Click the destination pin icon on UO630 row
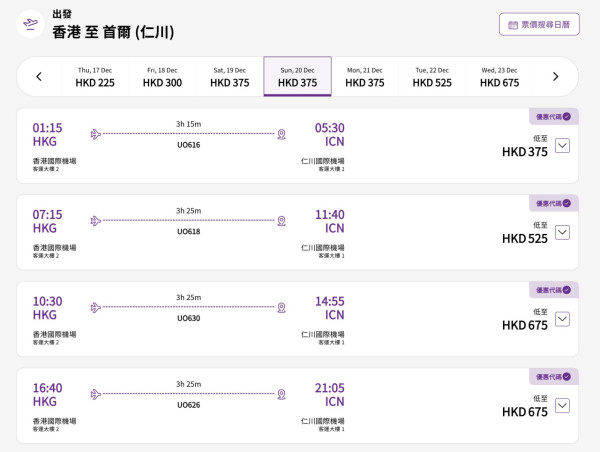600x452 pixels. tap(281, 308)
